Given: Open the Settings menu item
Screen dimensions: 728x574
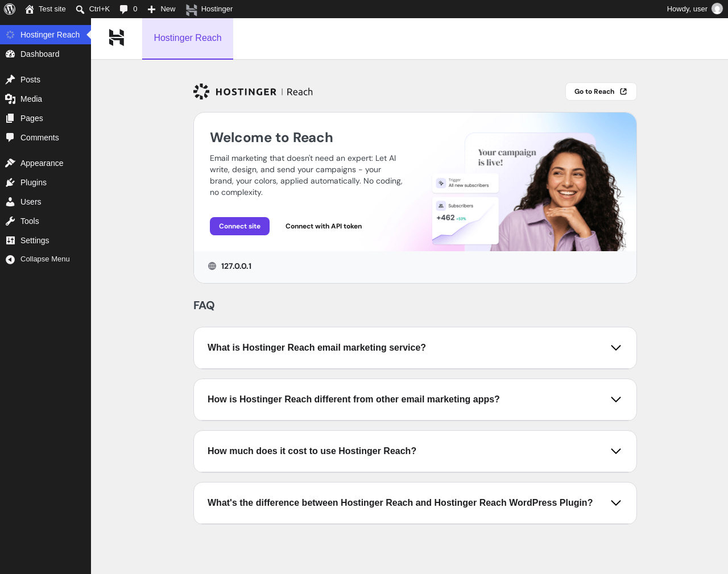Looking at the screenshot, I should tap(45, 240).
